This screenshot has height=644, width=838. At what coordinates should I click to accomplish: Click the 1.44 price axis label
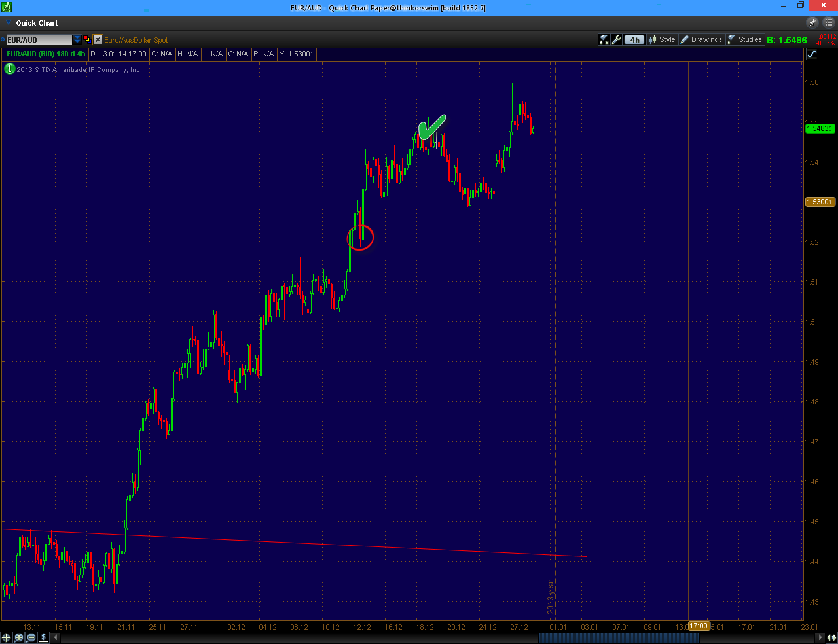(812, 562)
